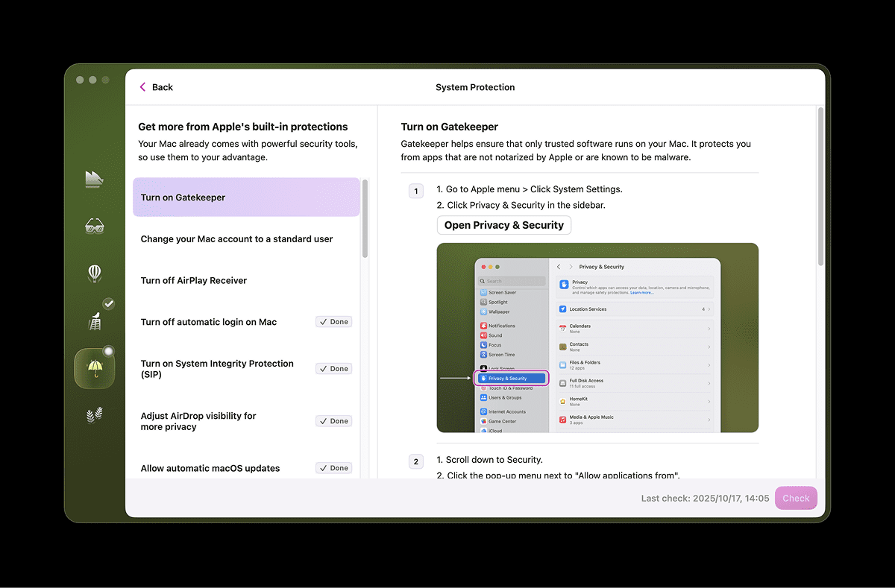Click the instructions panel scrollbar
This screenshot has height=588, width=895.
pos(820,186)
